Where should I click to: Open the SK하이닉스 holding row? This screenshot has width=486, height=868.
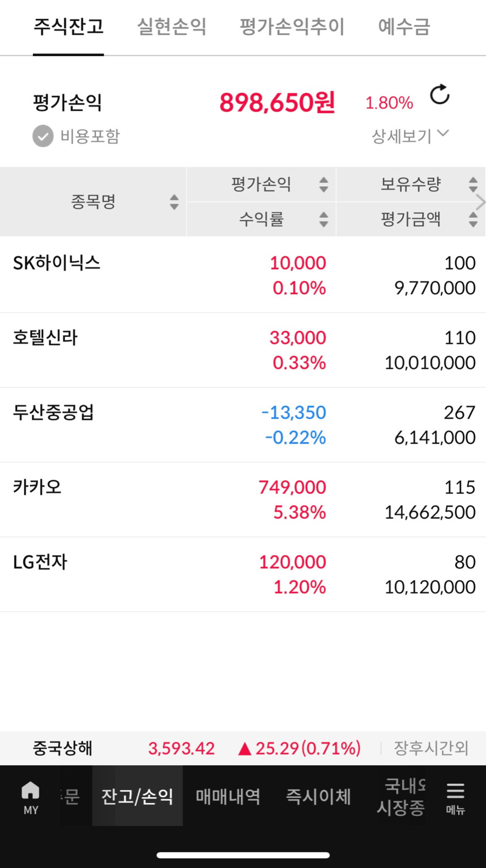tap(243, 275)
